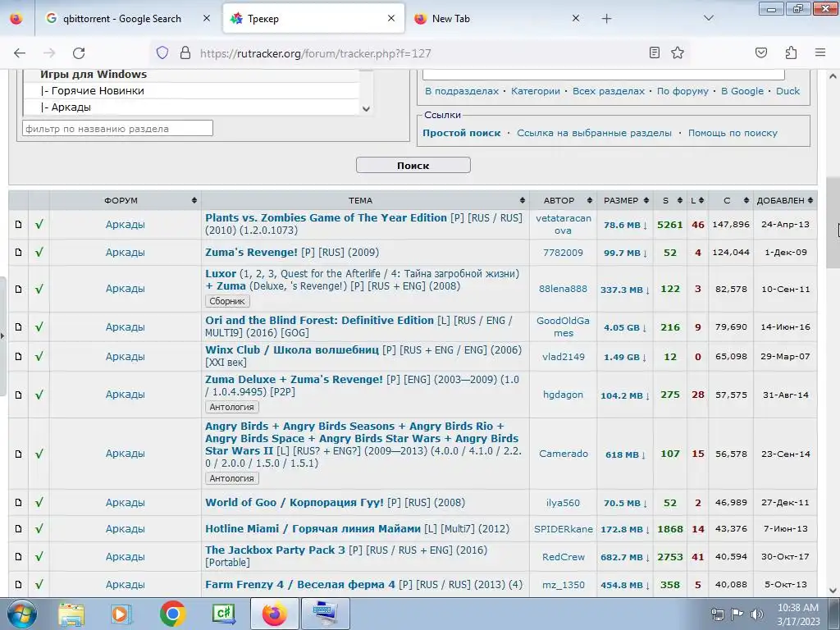Open Windows Media Player taskbar icon
840x630 pixels.
pos(121,614)
